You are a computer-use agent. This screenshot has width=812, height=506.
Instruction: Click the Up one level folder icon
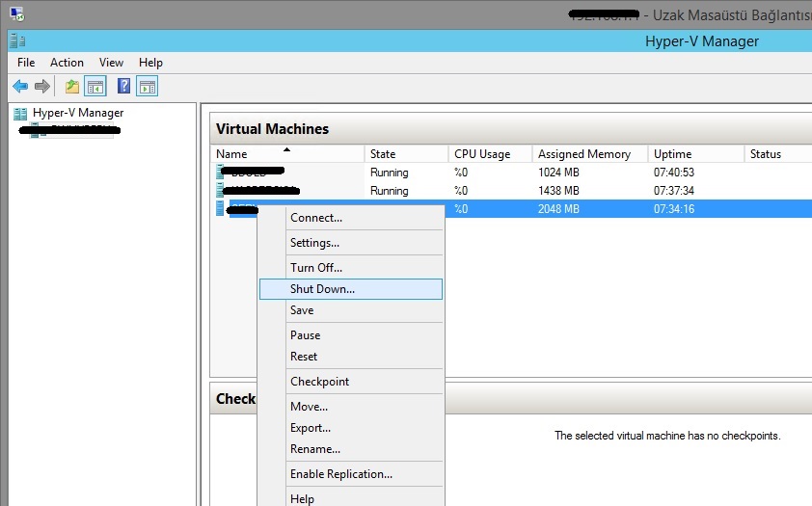click(72, 86)
